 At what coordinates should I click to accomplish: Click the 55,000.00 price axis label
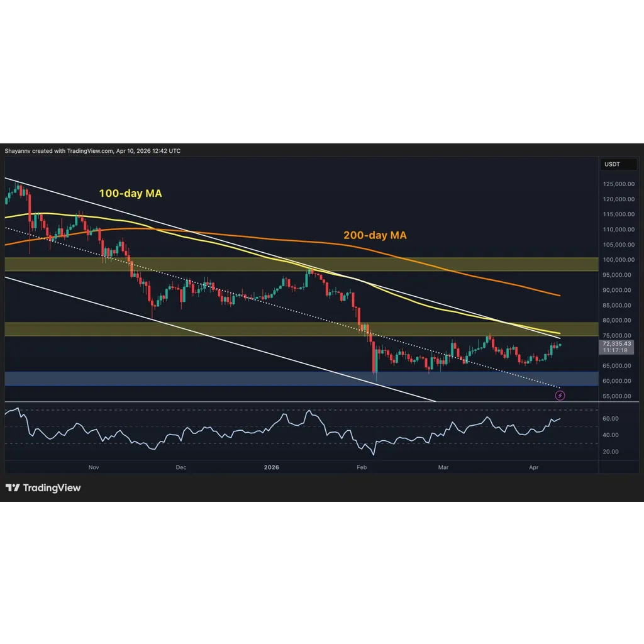(617, 396)
